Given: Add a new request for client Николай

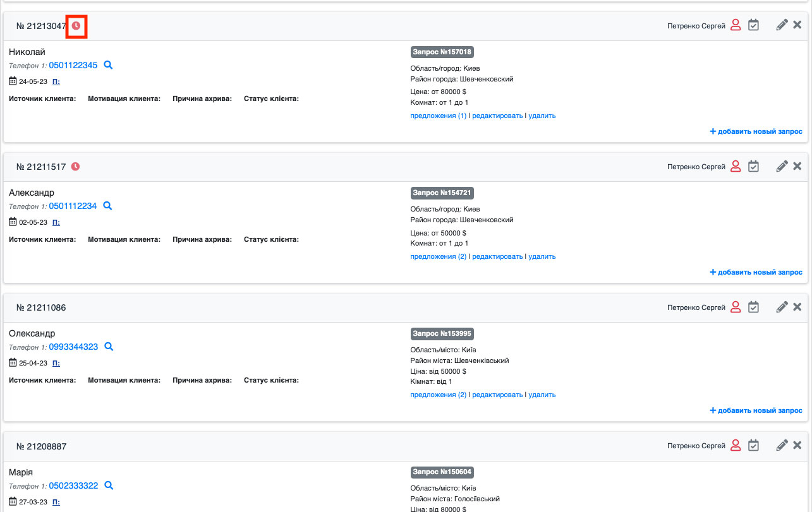Looking at the screenshot, I should pos(756,131).
